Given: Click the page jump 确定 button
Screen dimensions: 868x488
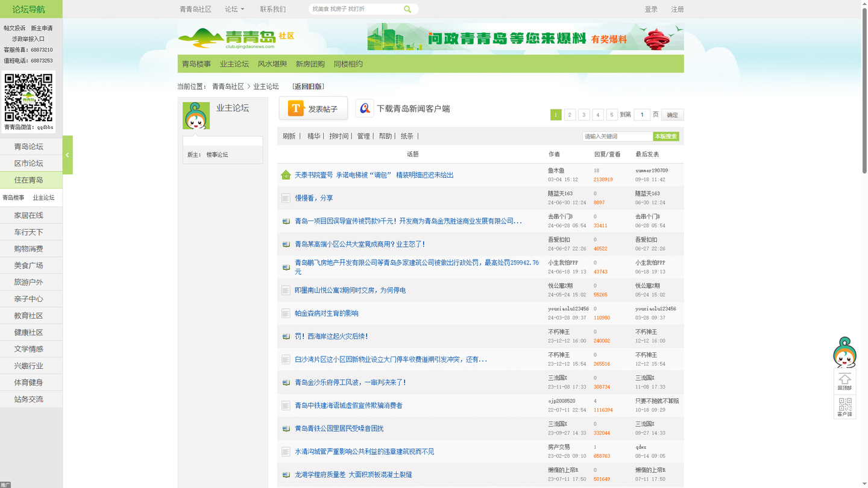Looking at the screenshot, I should (673, 114).
